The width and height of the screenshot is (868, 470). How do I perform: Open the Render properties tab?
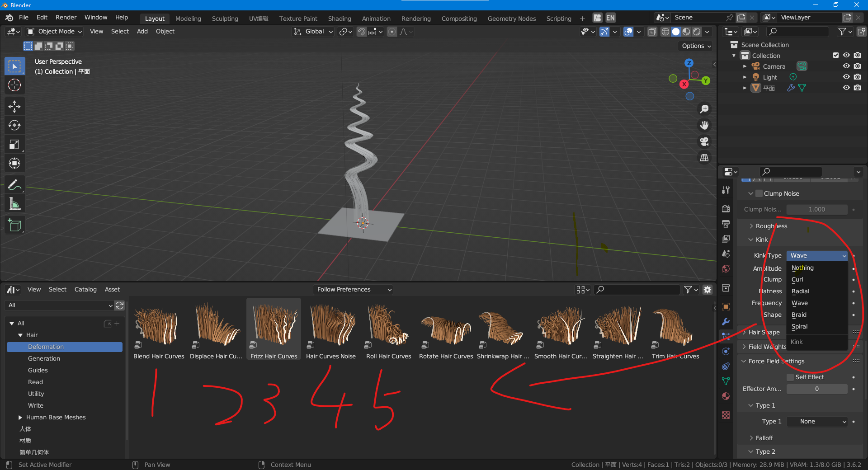pos(726,209)
